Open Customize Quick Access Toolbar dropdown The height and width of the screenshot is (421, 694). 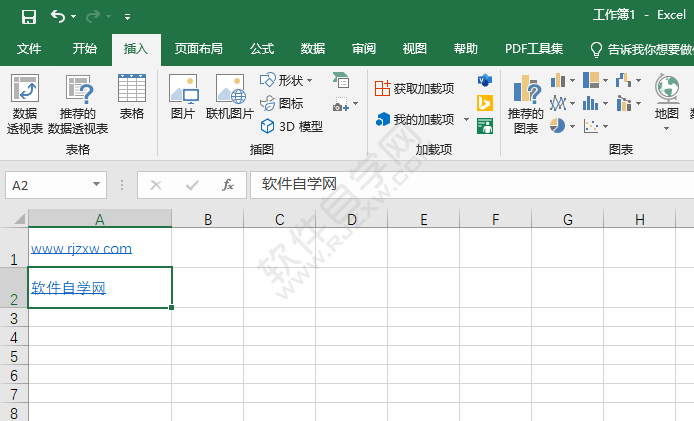click(127, 17)
